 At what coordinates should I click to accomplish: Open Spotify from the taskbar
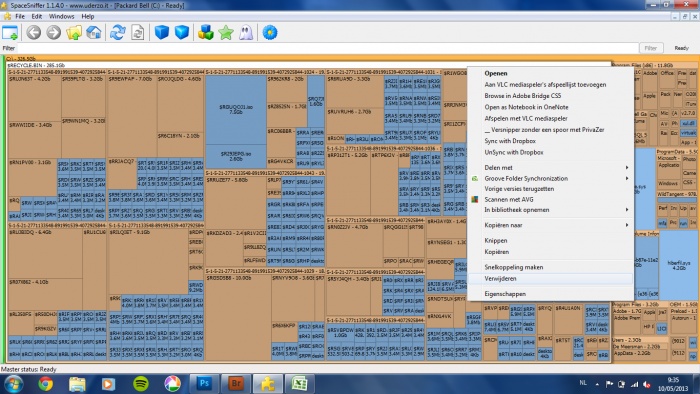(x=141, y=384)
